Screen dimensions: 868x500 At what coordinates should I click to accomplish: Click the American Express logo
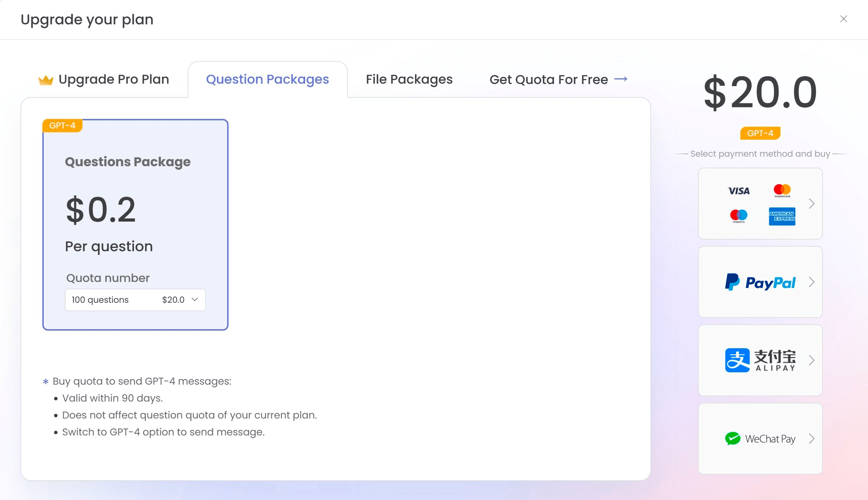point(782,216)
